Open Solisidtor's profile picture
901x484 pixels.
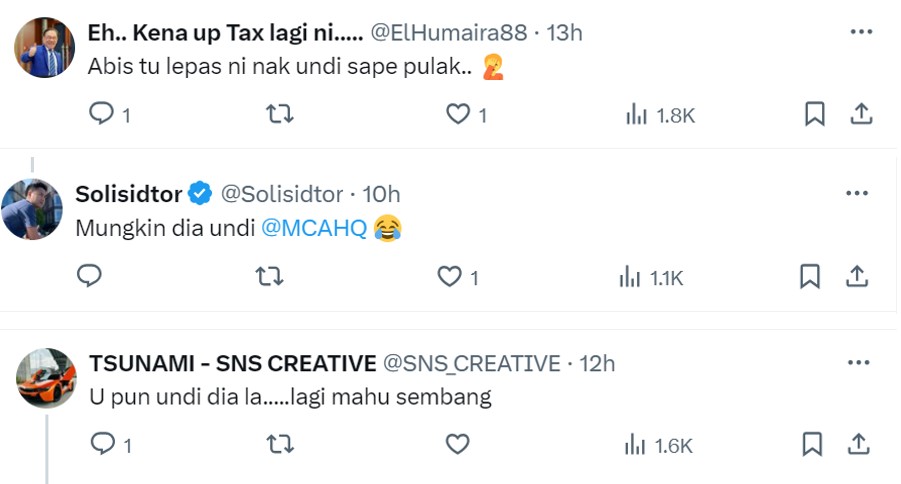coord(32,209)
